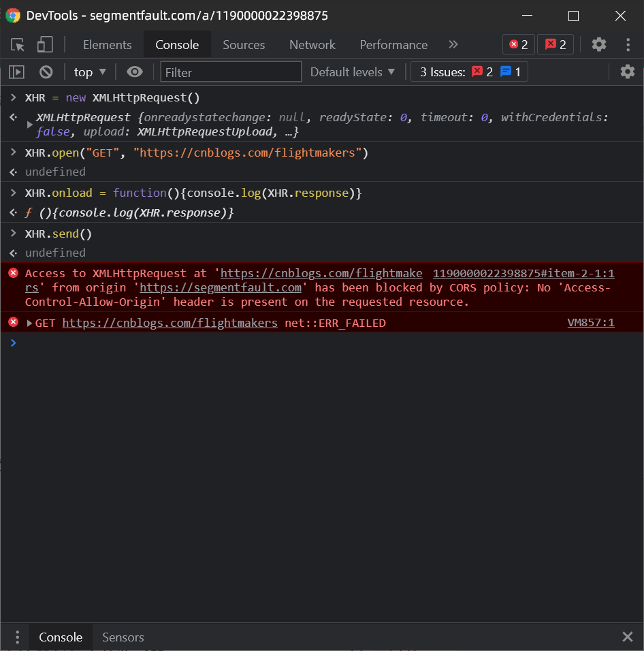Open the segmentfault.com origin link
Viewport: 644px width, 651px height.
point(221,288)
